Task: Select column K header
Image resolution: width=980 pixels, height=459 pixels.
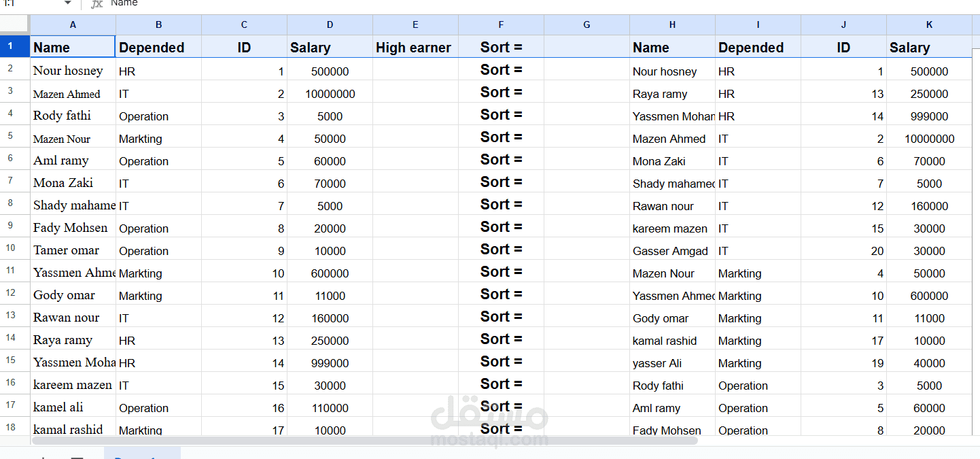Action: pos(929,24)
